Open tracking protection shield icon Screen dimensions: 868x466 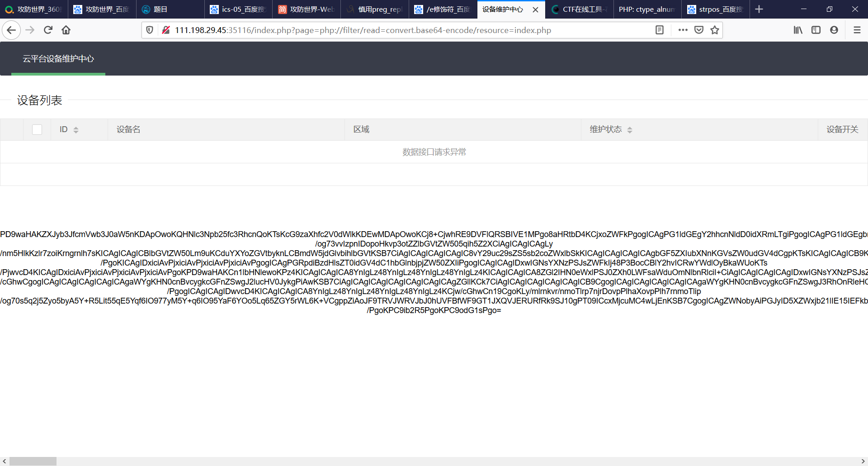pos(150,30)
